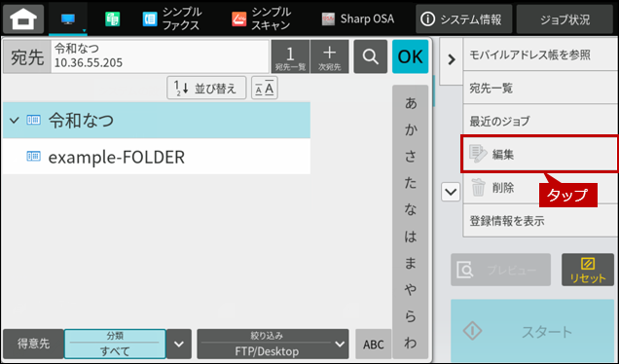Open Simple Fax (シンプルファクス) mode
This screenshot has width=619, height=364.
(171, 18)
